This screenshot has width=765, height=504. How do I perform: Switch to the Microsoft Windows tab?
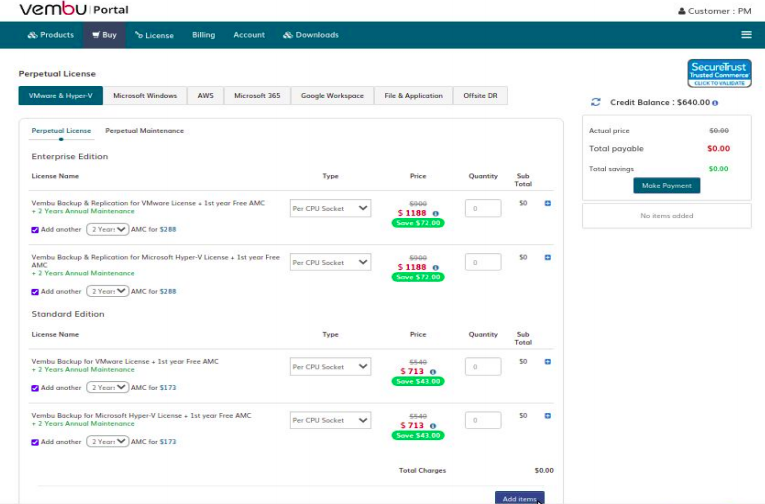point(145,96)
